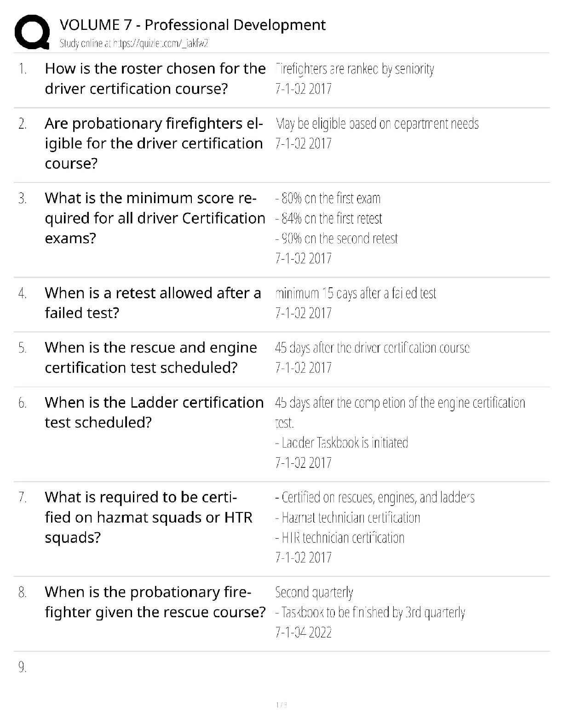563x728 pixels.
Task: Click the '80% on the first exam' line
Action: [328, 199]
